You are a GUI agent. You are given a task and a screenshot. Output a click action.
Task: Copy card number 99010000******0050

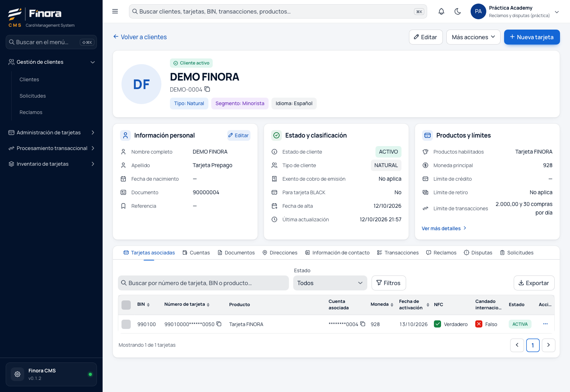(x=219, y=324)
